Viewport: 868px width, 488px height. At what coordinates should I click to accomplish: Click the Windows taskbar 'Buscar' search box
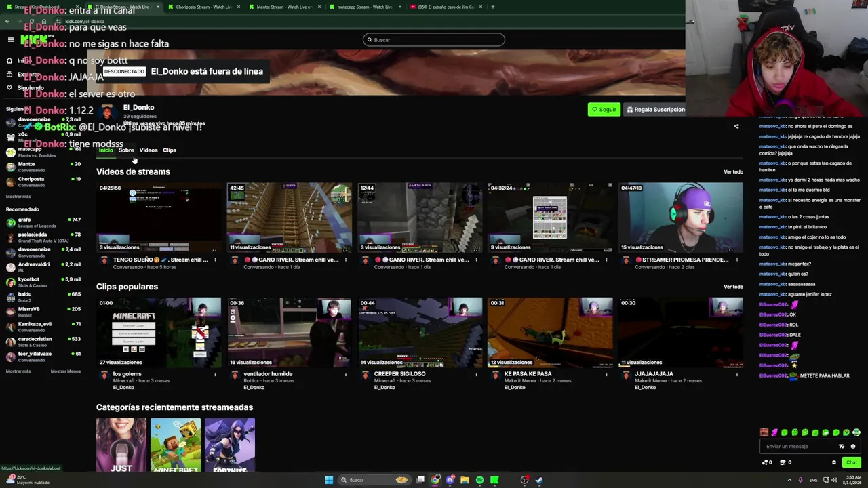(x=374, y=480)
